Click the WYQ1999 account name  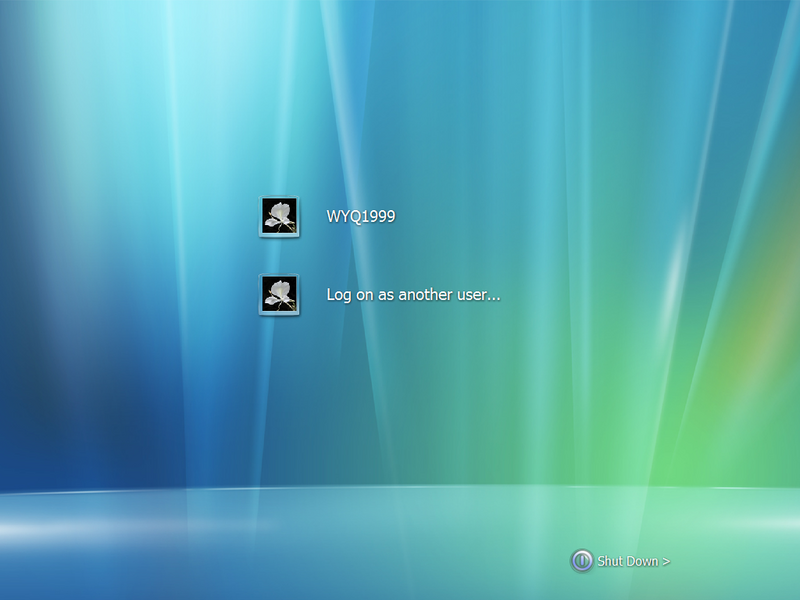pyautogui.click(x=361, y=216)
